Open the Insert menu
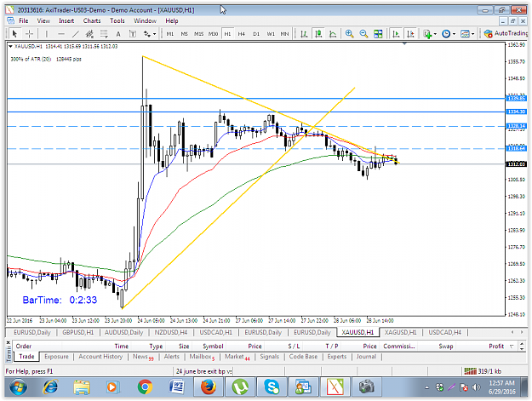Image resolution: width=532 pixels, height=401 pixels. 66,20
